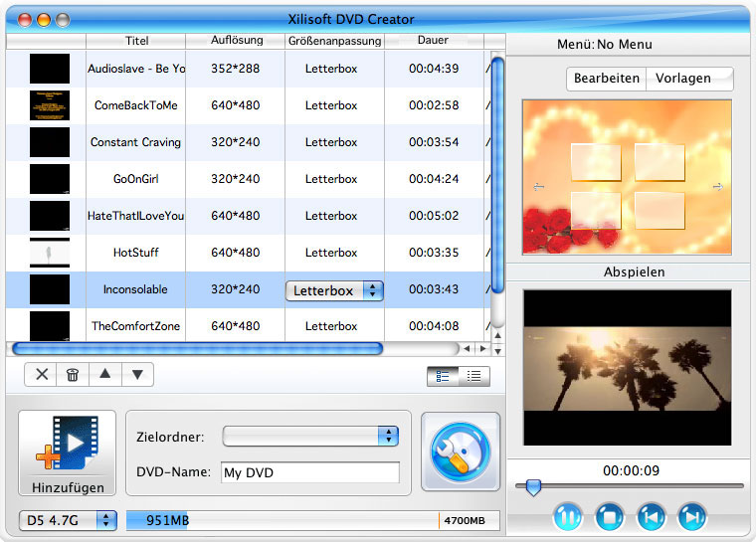Screen dimensions: 756x542
Task: Click the video preview with palm trees
Action: (x=628, y=367)
